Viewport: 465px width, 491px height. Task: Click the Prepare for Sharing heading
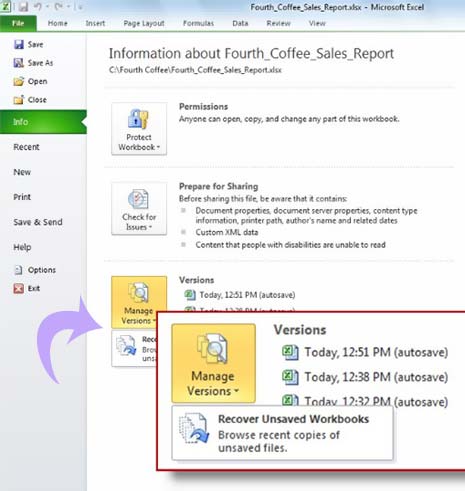(218, 186)
